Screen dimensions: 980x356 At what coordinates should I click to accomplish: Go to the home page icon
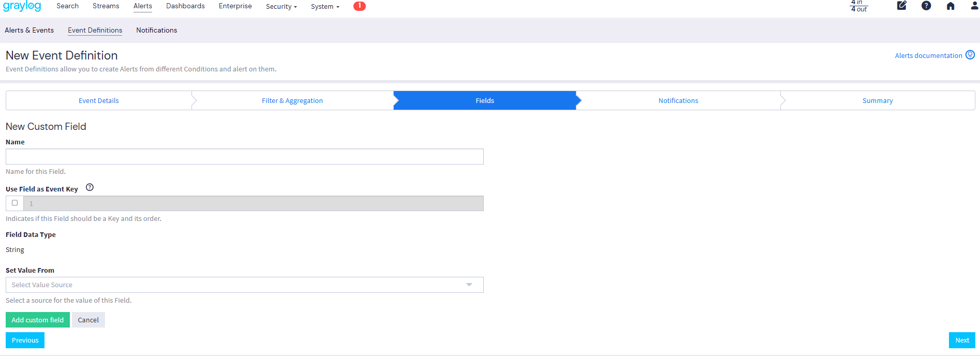[951, 6]
